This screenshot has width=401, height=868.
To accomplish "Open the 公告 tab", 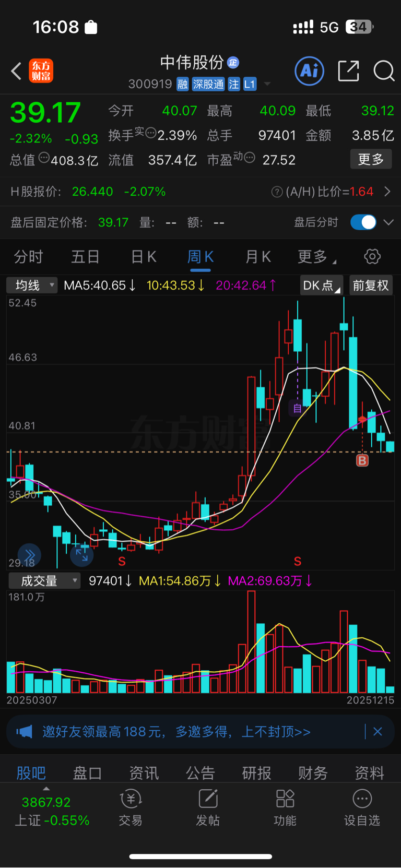I will (200, 772).
